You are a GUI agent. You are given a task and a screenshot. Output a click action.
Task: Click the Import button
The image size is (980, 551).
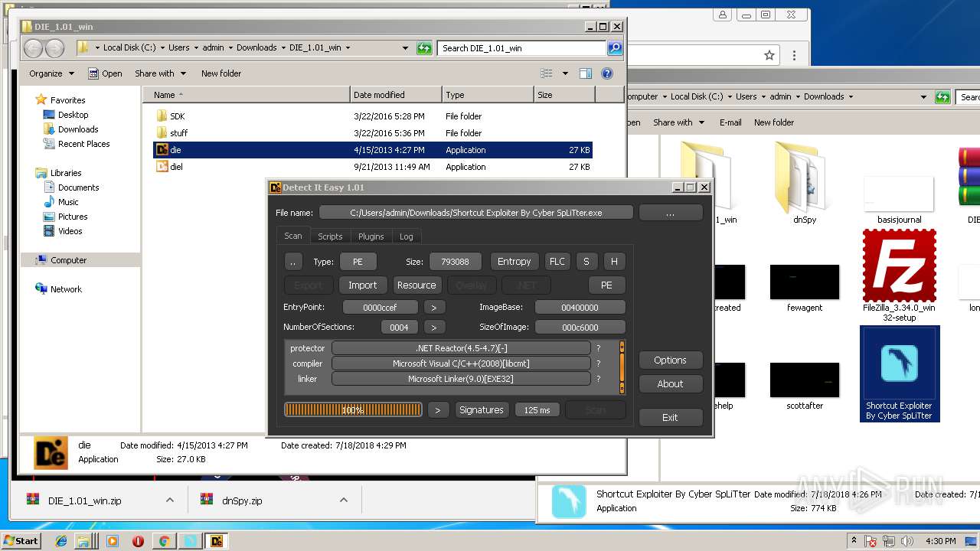click(363, 285)
